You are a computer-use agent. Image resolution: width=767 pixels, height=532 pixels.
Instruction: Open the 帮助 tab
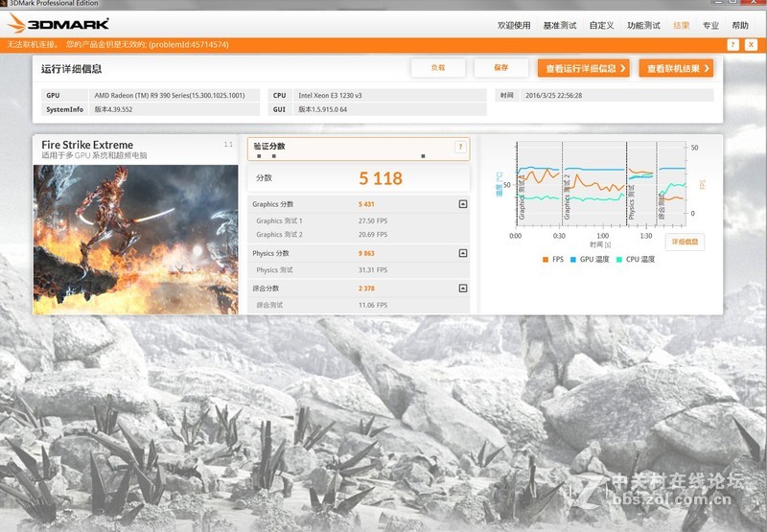click(x=739, y=26)
